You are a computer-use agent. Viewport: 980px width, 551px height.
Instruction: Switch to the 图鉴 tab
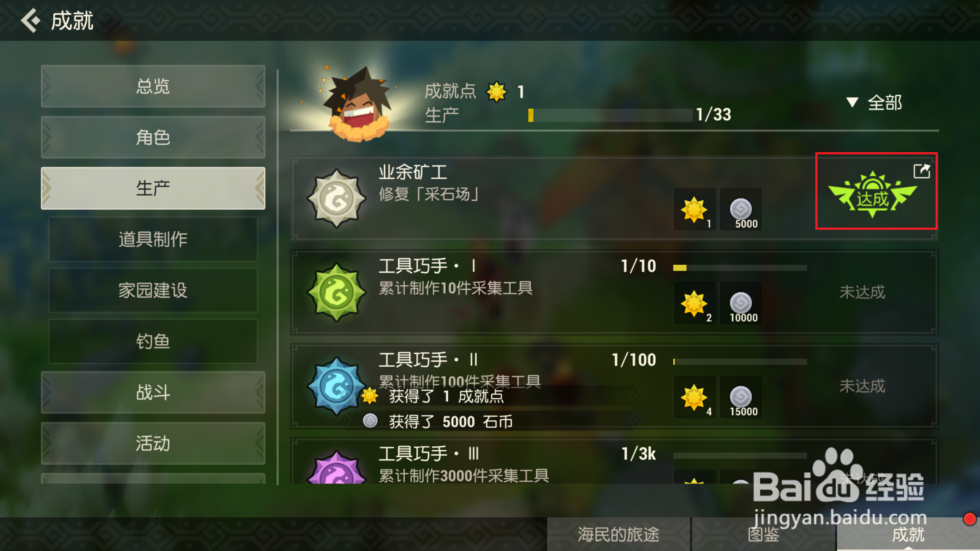(763, 534)
